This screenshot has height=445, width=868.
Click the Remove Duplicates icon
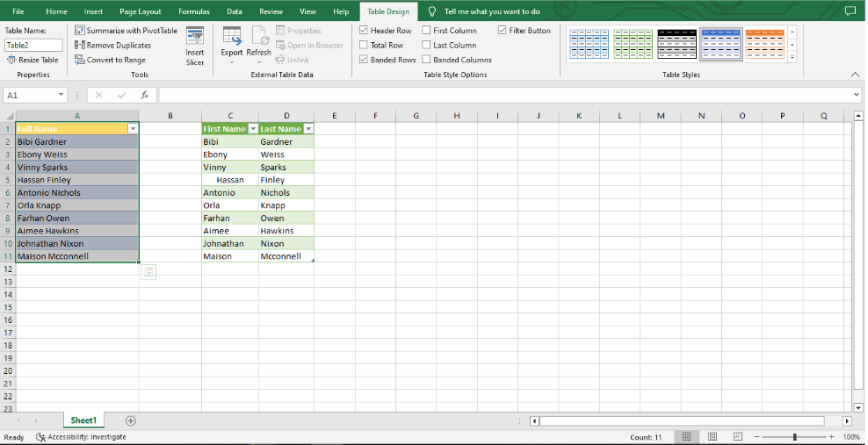[x=80, y=46]
